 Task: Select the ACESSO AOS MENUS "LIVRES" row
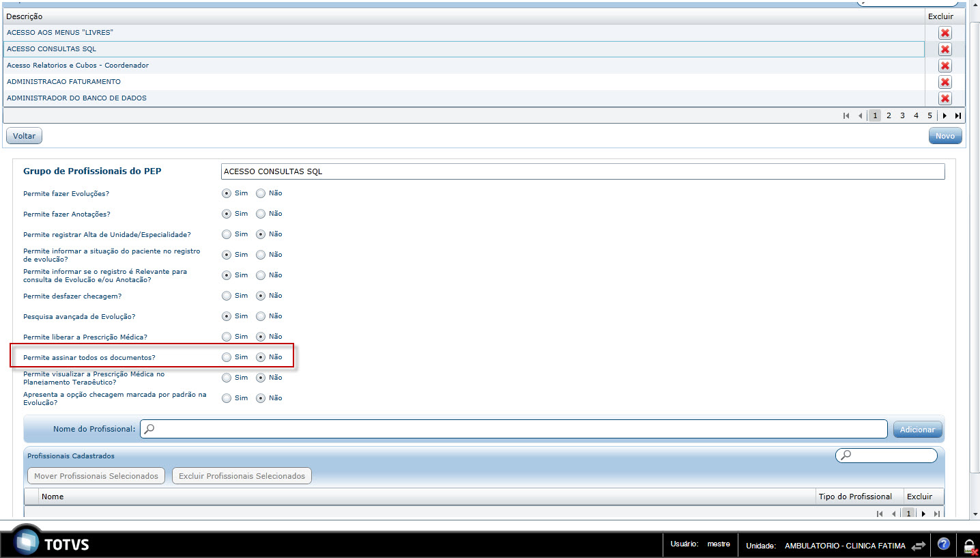464,33
